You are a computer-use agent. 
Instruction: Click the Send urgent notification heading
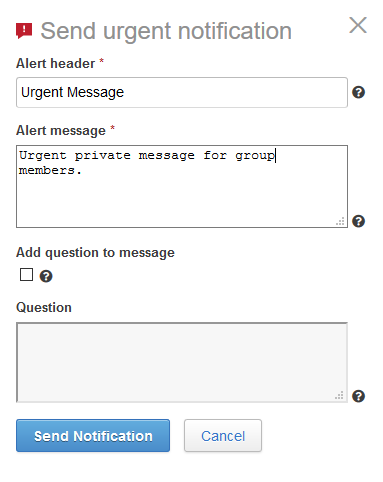(x=166, y=31)
